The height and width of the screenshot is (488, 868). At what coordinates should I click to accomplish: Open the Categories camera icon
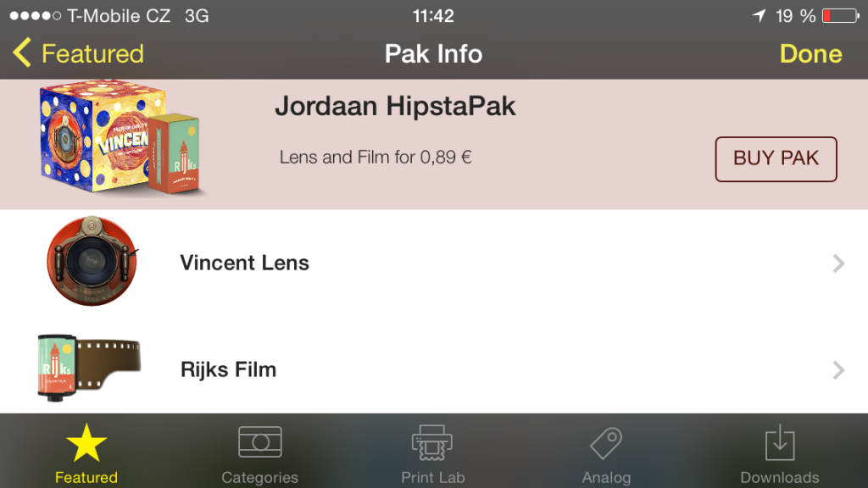pyautogui.click(x=260, y=442)
